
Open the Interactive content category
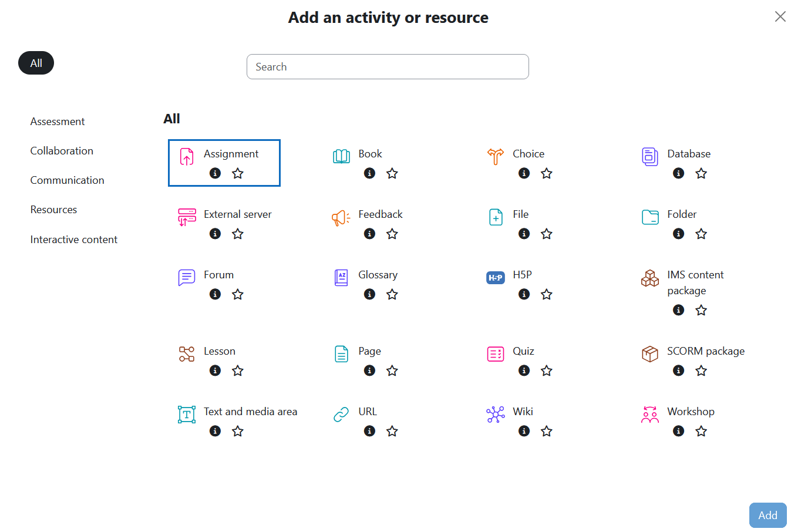74,240
